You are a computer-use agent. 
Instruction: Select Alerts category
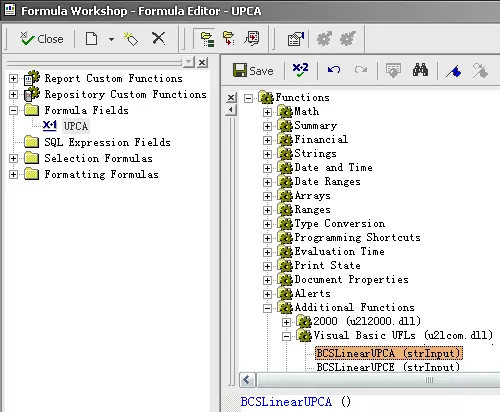pyautogui.click(x=312, y=293)
